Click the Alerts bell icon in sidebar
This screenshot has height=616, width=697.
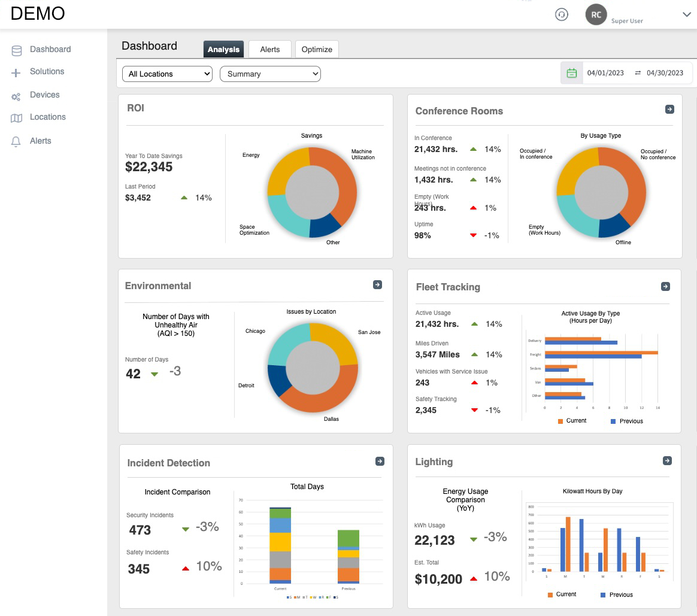tap(16, 141)
